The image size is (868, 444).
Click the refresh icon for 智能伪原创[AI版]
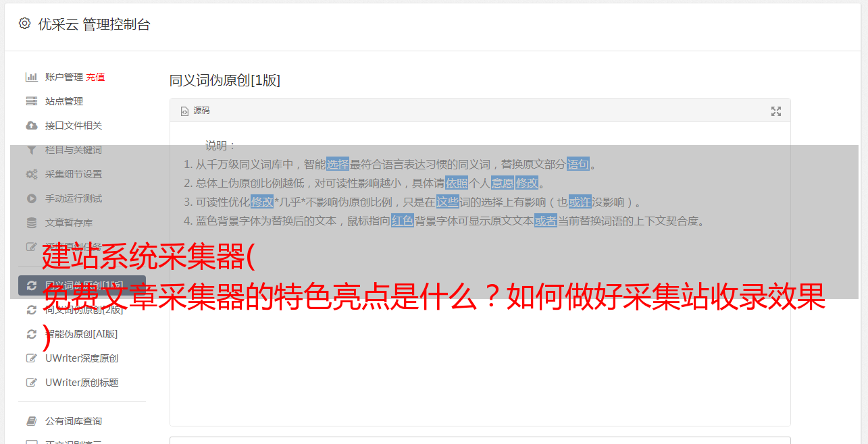[31, 334]
